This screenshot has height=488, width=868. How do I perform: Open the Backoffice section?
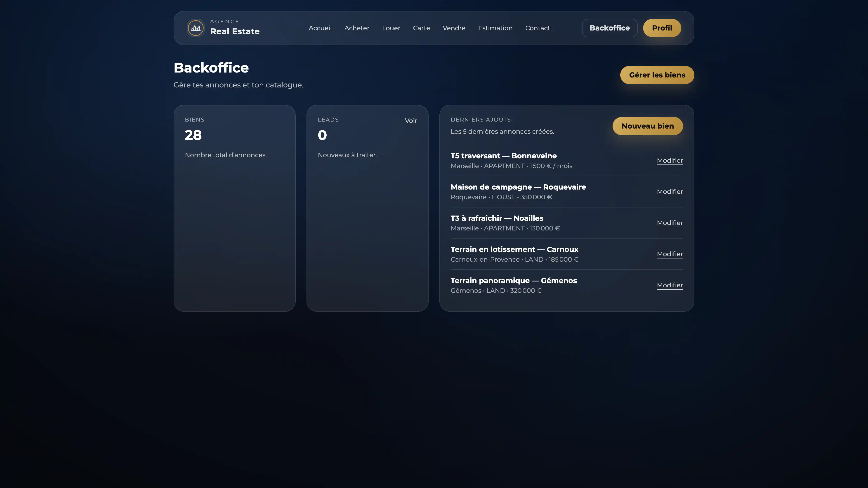click(x=610, y=28)
